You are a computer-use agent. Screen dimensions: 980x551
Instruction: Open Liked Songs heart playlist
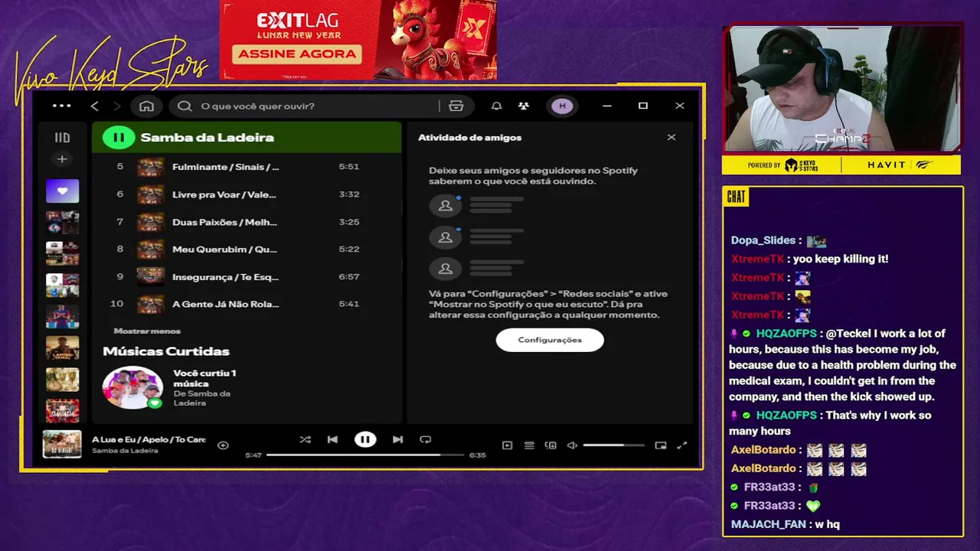62,191
